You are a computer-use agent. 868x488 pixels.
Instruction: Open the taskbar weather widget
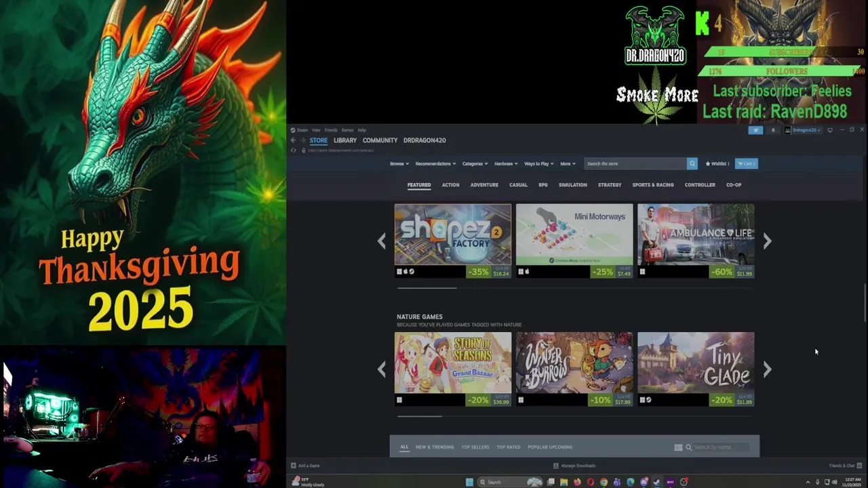coord(308,482)
